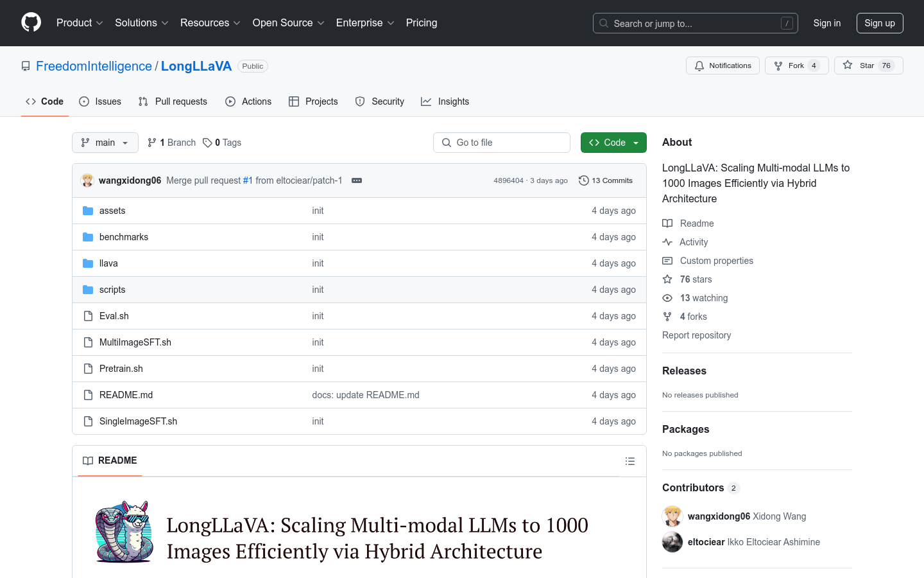Open the Packages section heading
924x578 pixels.
tap(686, 430)
